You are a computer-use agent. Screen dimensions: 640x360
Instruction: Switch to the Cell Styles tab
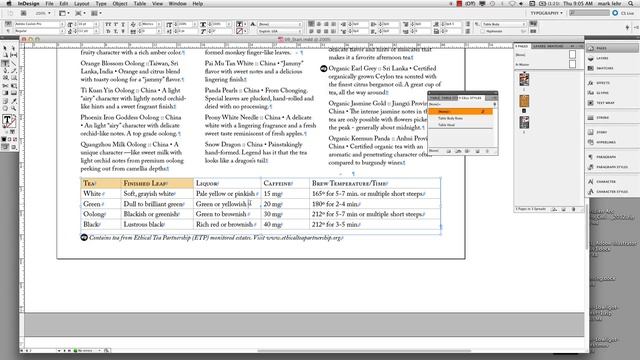tap(471, 98)
